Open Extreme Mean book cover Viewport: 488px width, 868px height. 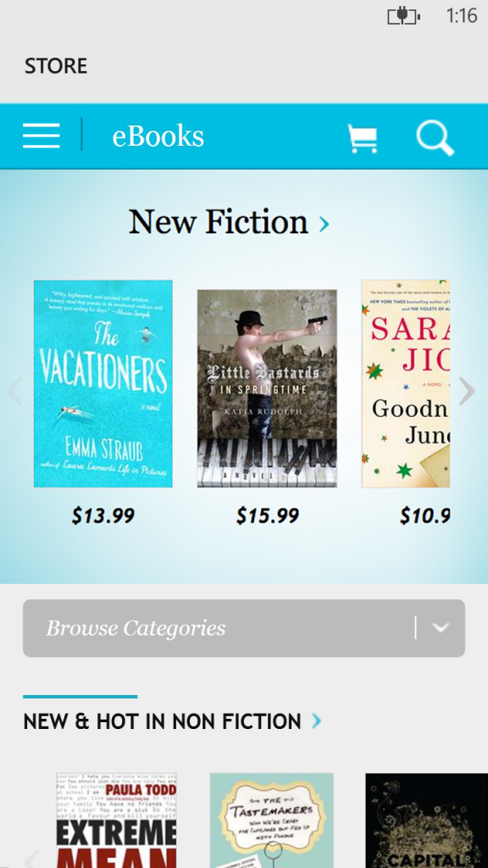click(117, 821)
